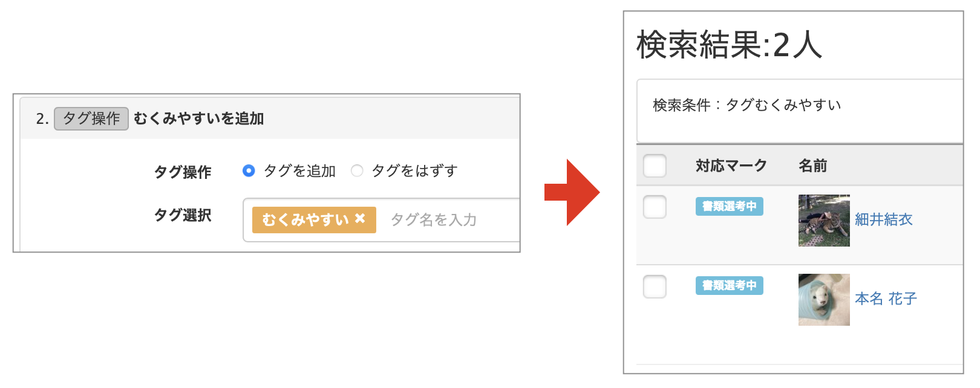
Task: Select the タグを追加 radio button
Action: tap(249, 172)
